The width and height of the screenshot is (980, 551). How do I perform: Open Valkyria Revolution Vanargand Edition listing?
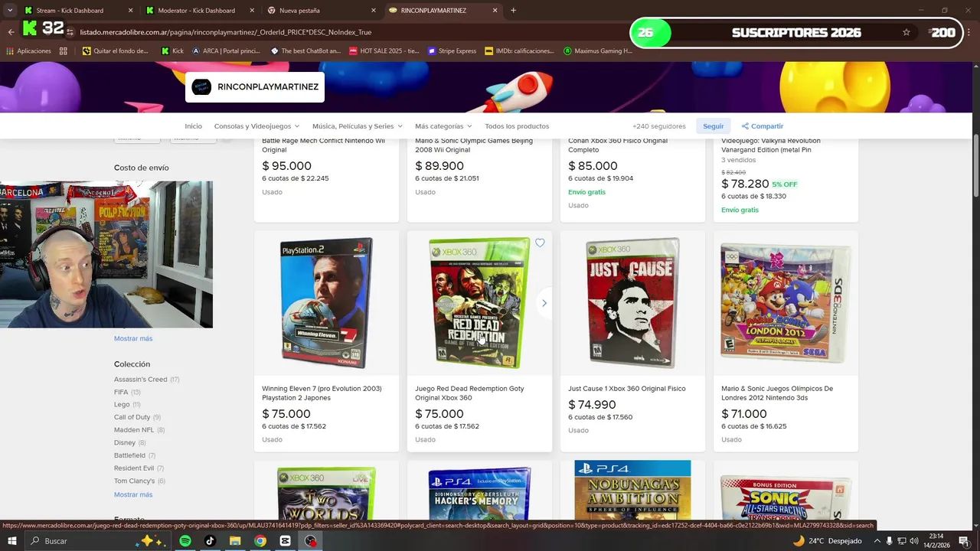click(x=771, y=145)
